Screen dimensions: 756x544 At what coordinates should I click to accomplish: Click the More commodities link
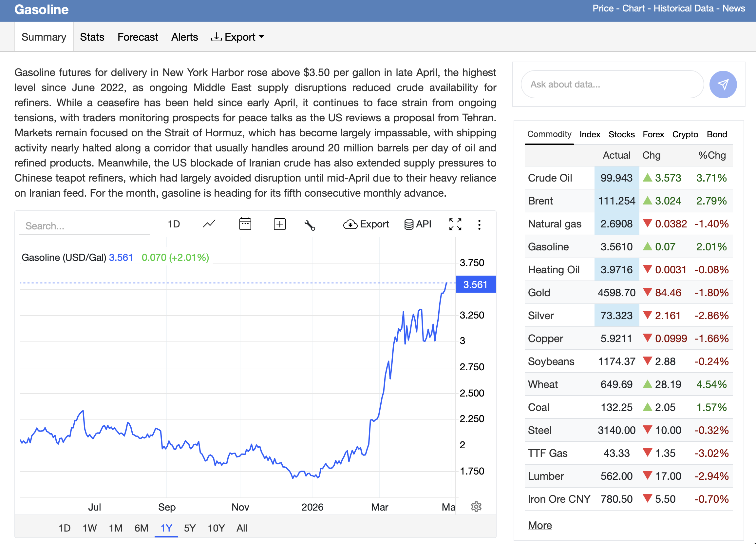click(540, 525)
